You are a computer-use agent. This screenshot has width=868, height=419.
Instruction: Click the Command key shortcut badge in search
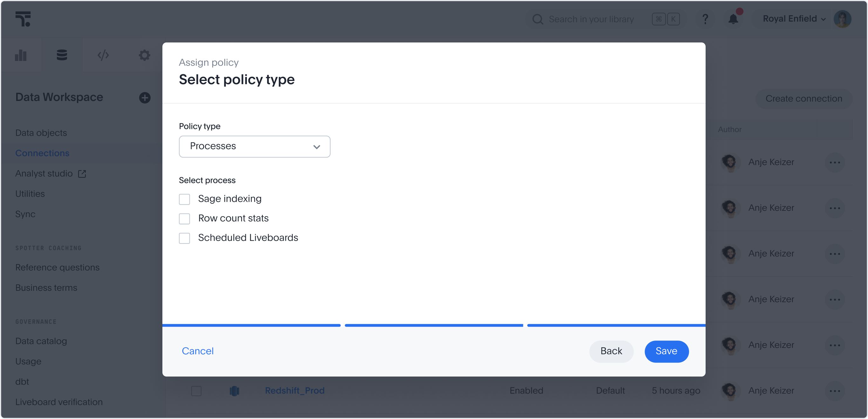click(x=659, y=19)
